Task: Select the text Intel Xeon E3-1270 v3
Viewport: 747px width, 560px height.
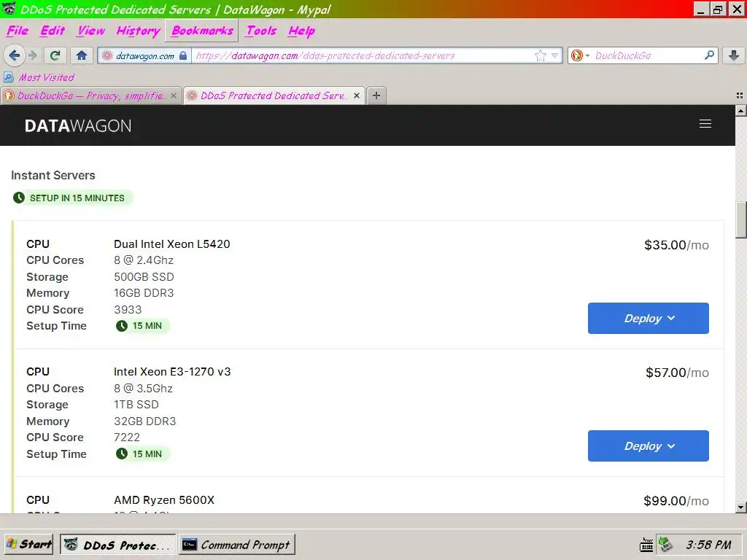Action: pos(172,371)
